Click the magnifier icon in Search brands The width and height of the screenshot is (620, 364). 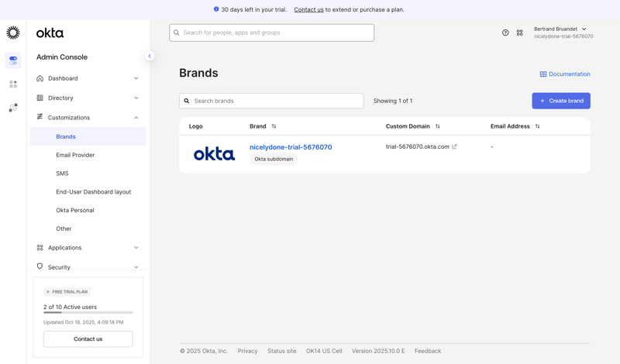click(x=187, y=101)
